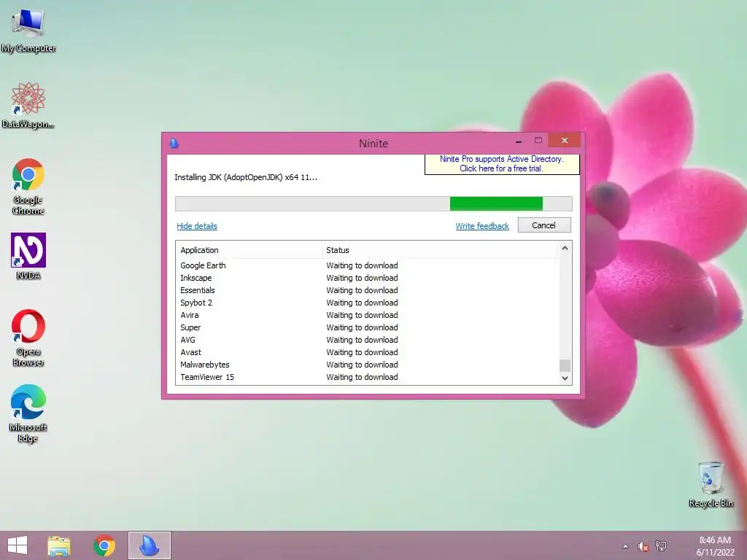Close the Ninite window
This screenshot has height=560, width=747.
[x=565, y=141]
